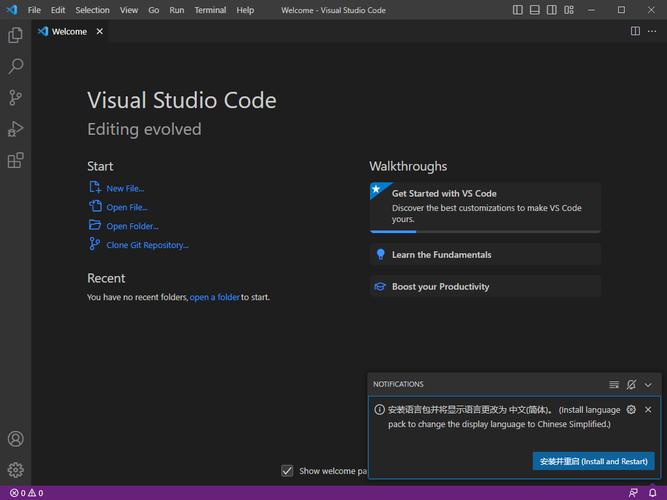Toggle primary side bar layout icon
Image resolution: width=667 pixels, height=500 pixels.
click(x=518, y=10)
